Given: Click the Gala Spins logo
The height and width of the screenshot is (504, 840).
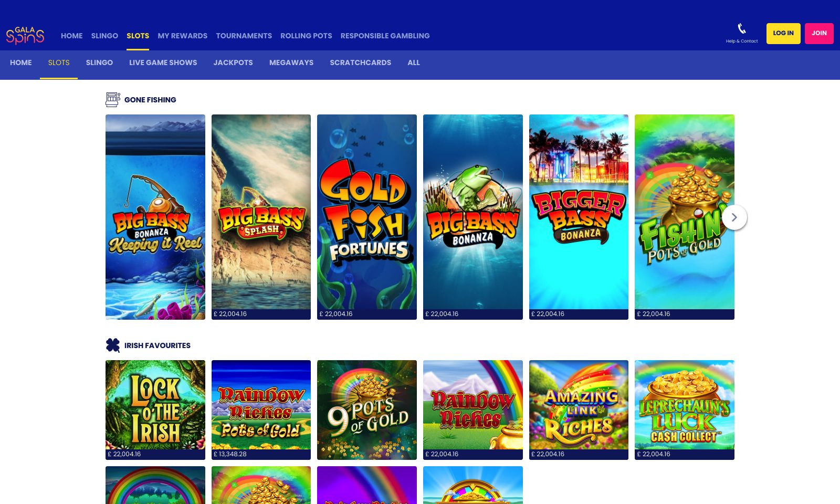Looking at the screenshot, I should pyautogui.click(x=25, y=35).
